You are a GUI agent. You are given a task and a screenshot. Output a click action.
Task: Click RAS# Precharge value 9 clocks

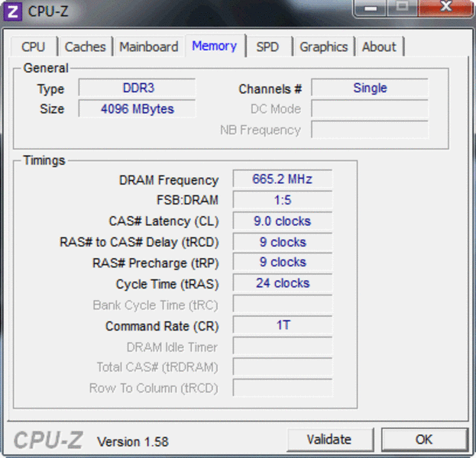pyautogui.click(x=283, y=262)
